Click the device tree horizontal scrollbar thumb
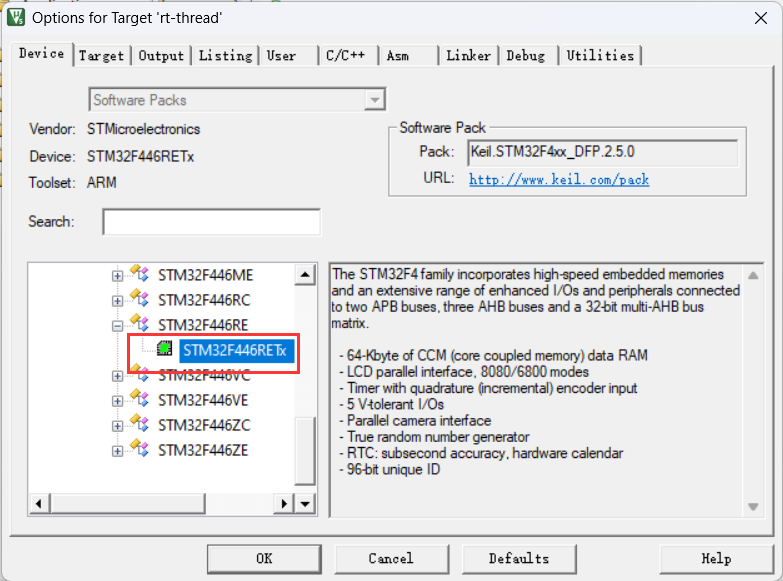Image resolution: width=783 pixels, height=581 pixels. [127, 504]
